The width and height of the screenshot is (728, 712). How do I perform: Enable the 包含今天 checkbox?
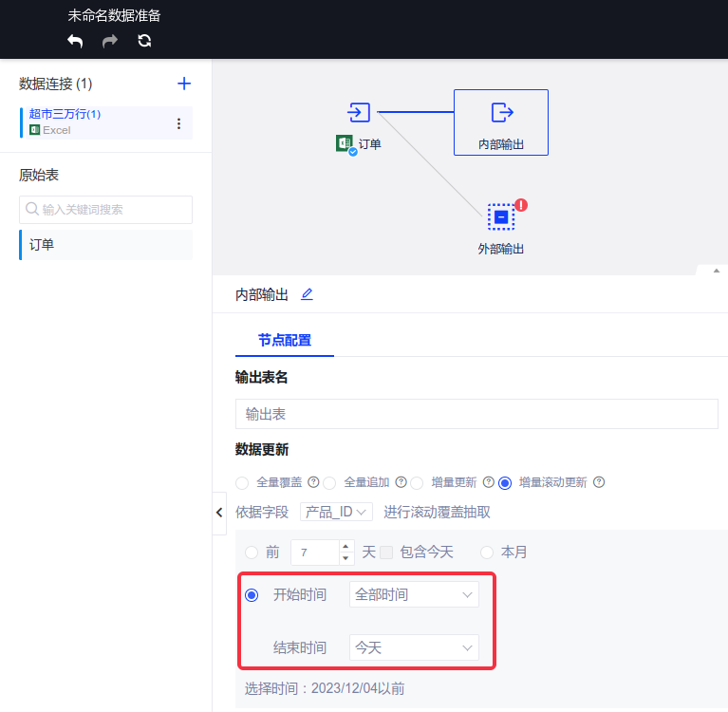[x=386, y=553]
